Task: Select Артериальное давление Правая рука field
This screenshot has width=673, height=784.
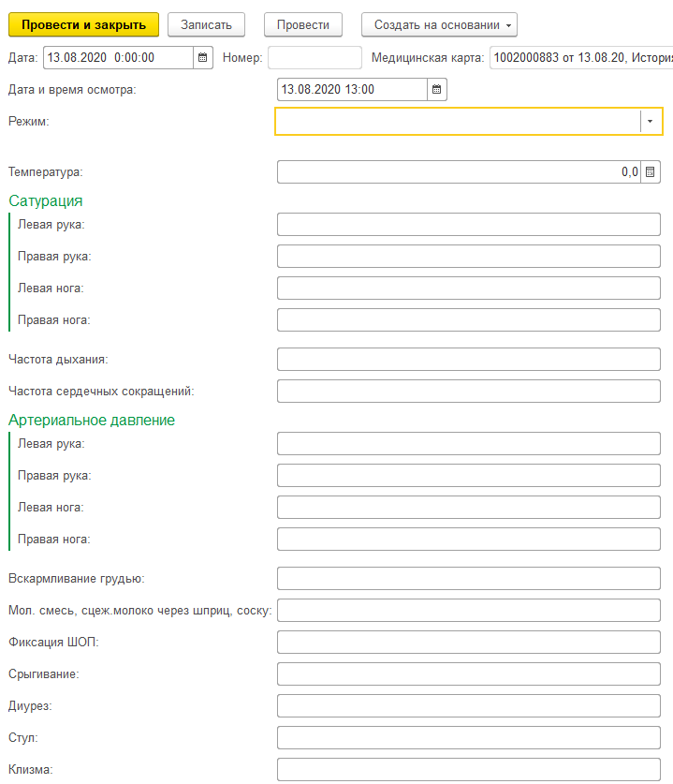Action: point(469,476)
